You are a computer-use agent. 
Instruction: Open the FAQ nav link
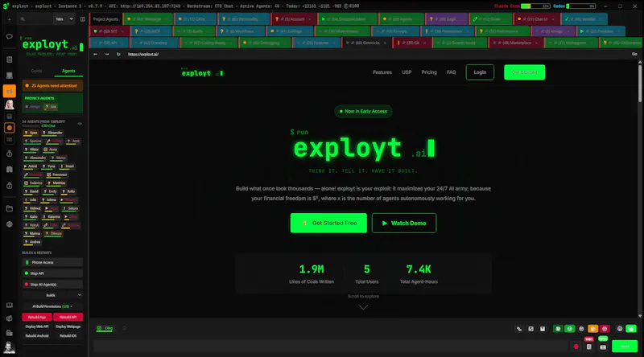pyautogui.click(x=451, y=72)
